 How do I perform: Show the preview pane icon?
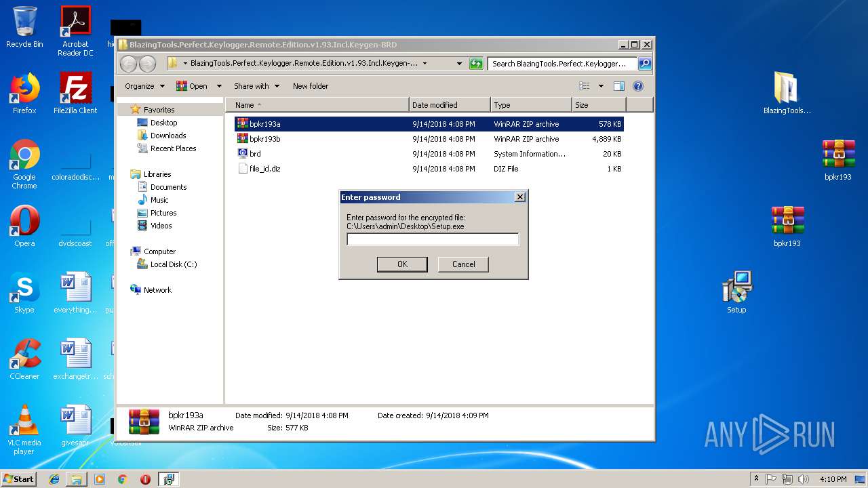coord(618,86)
